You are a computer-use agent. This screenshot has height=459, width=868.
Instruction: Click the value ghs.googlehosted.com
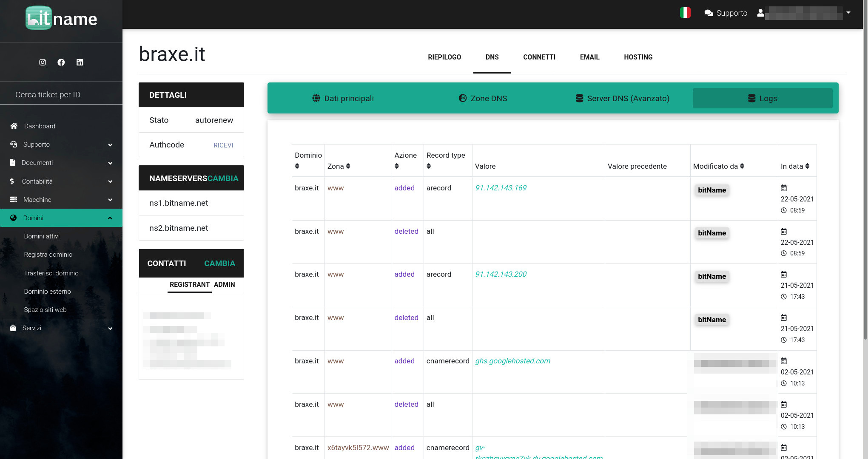pyautogui.click(x=512, y=361)
